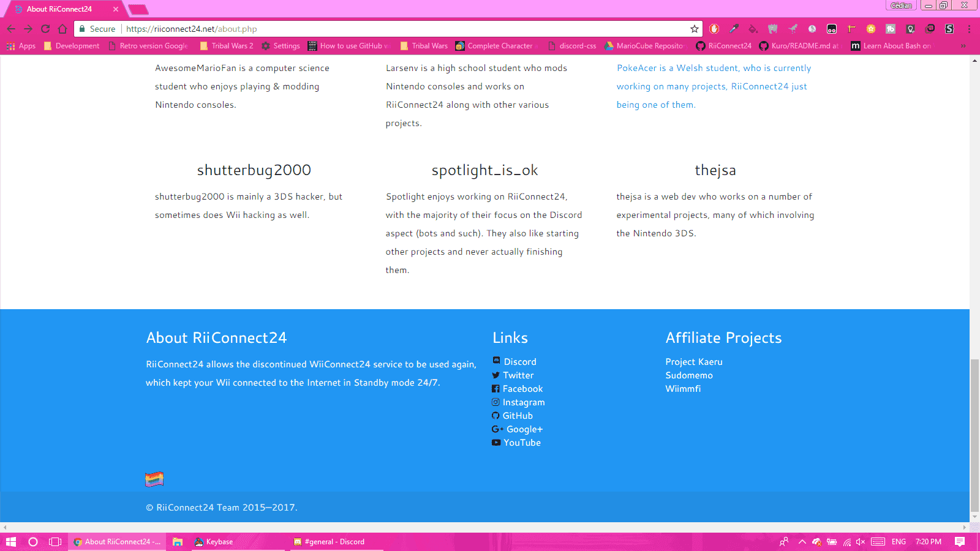
Task: Open the discord-css bookmark
Action: (572, 46)
